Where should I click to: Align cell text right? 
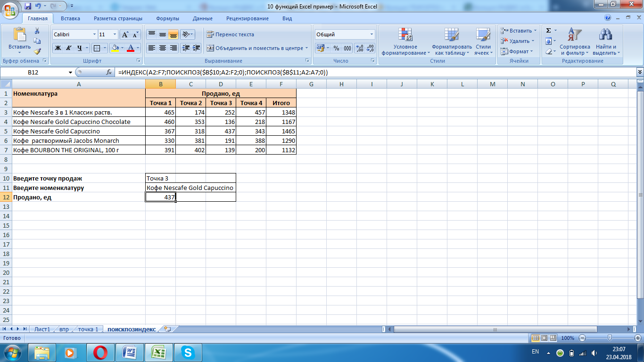173,48
